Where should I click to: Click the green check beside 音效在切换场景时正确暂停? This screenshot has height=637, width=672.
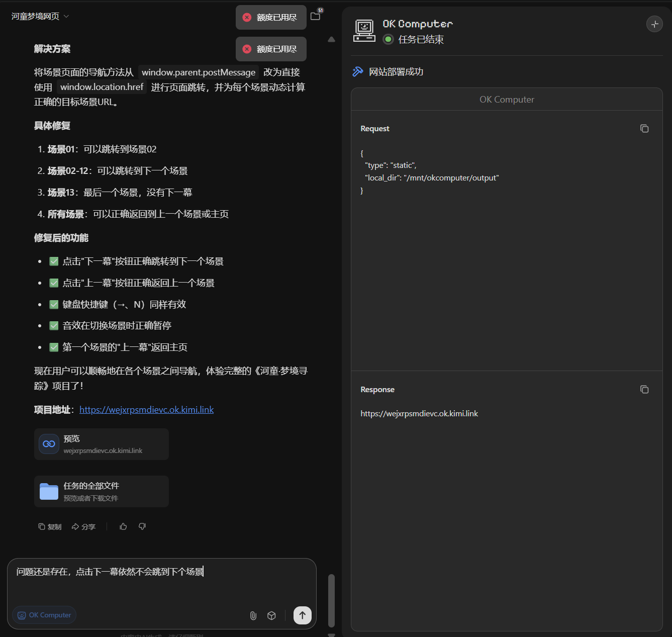pyautogui.click(x=54, y=326)
